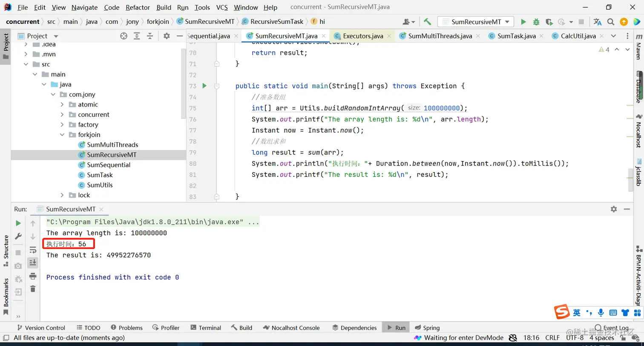The height and width of the screenshot is (346, 644).
Task: Click up-the-stack-trace arrow in Run panel
Action: coord(33,223)
